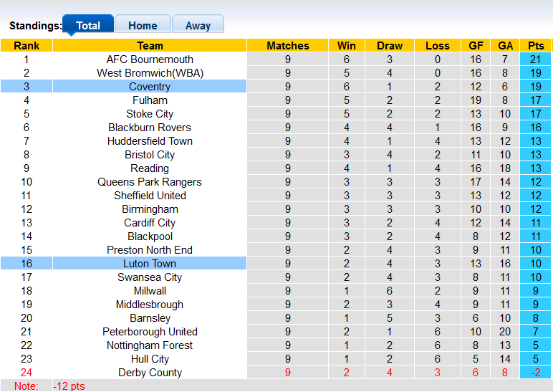Select the highlighted Coventry row
The height and width of the screenshot is (392, 553).
coord(150,87)
